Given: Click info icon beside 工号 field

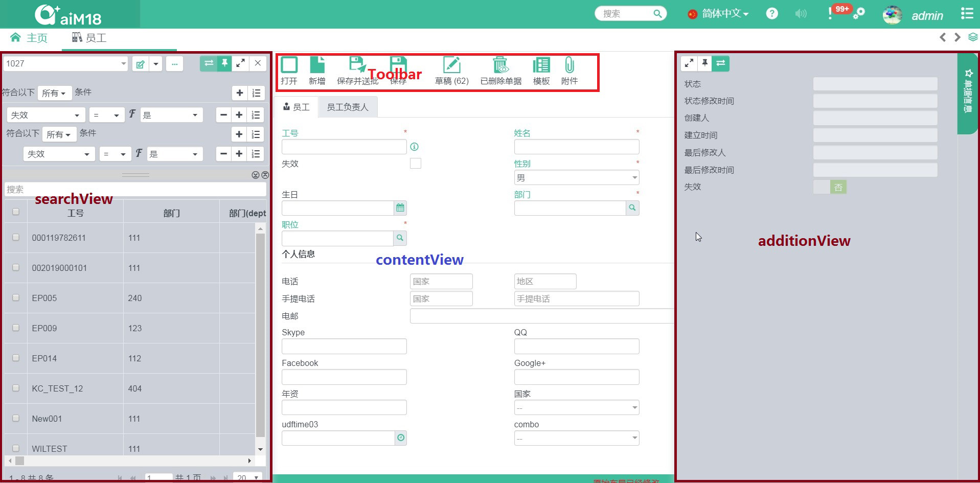Looking at the screenshot, I should pos(415,147).
